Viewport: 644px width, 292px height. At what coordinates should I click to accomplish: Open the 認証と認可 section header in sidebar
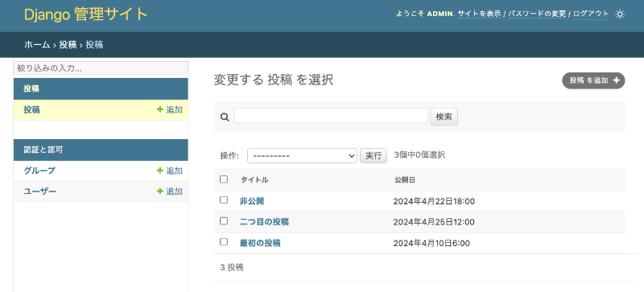tap(43, 150)
